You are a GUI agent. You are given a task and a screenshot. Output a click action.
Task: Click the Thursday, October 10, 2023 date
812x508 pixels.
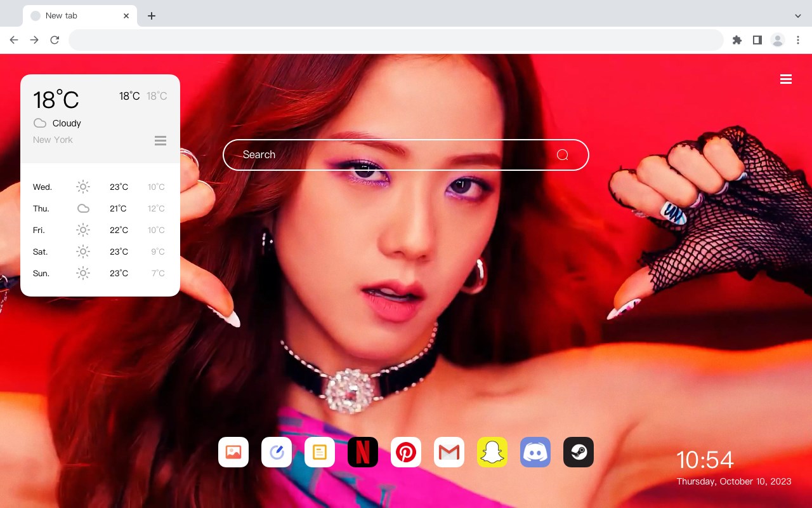tap(734, 481)
